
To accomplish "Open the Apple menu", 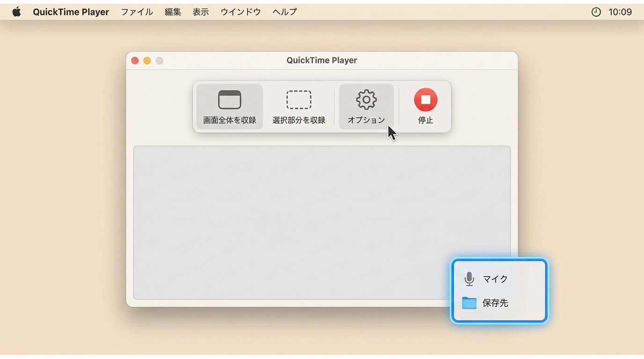I will pos(16,12).
